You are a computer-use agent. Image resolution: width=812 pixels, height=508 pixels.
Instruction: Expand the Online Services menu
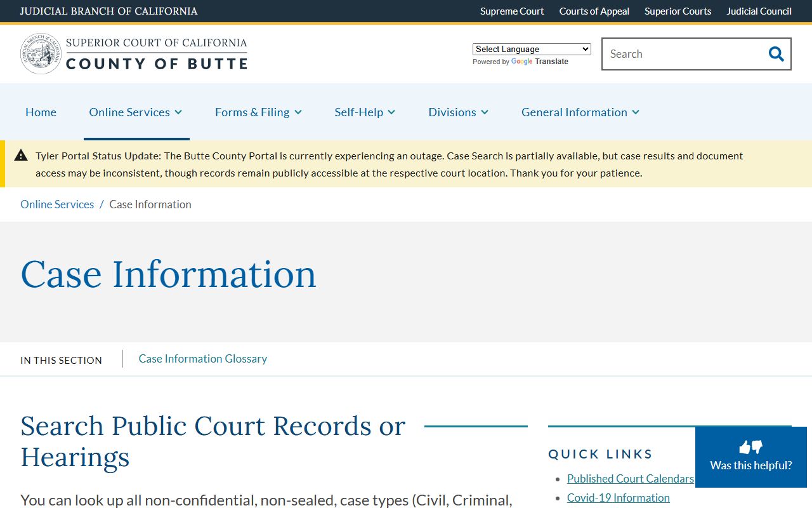coord(136,112)
